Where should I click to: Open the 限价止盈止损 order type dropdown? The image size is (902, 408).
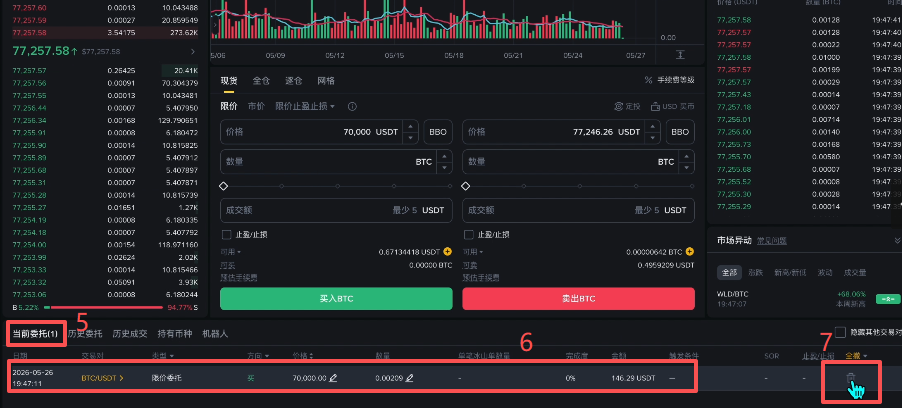tap(305, 106)
